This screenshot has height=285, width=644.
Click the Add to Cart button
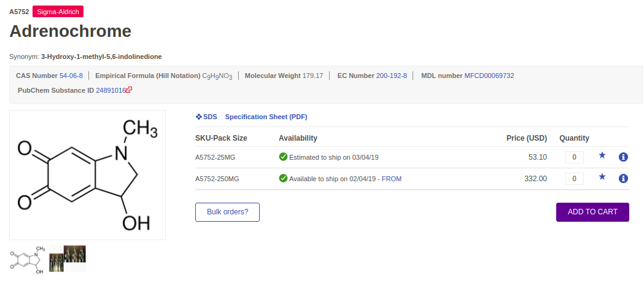coord(592,212)
